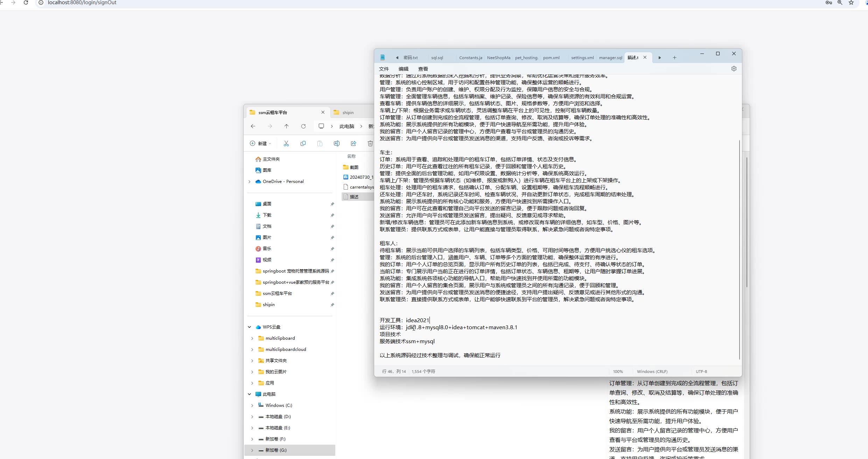The width and height of the screenshot is (868, 459).
Task: Click the Notepad vertical scrollbar thumb
Action: 740,249
